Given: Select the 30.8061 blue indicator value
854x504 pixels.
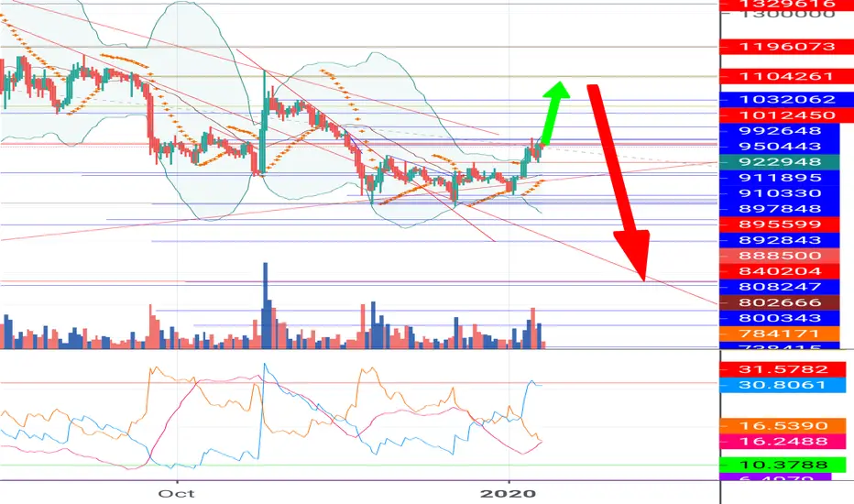Looking at the screenshot, I should tap(783, 385).
